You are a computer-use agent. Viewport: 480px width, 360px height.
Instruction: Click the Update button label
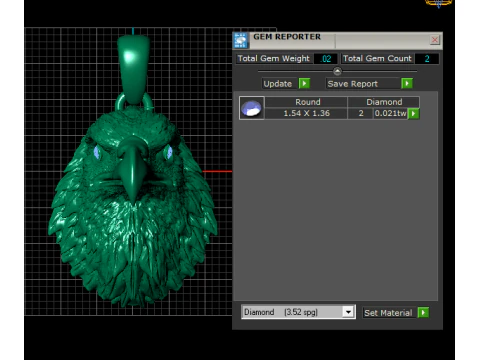278,84
